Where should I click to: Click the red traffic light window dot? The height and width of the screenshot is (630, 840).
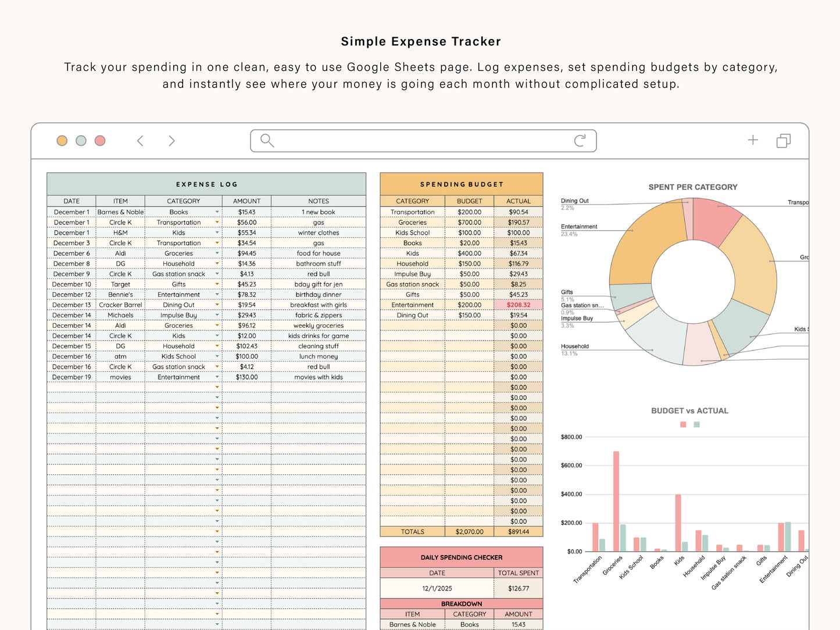99,140
